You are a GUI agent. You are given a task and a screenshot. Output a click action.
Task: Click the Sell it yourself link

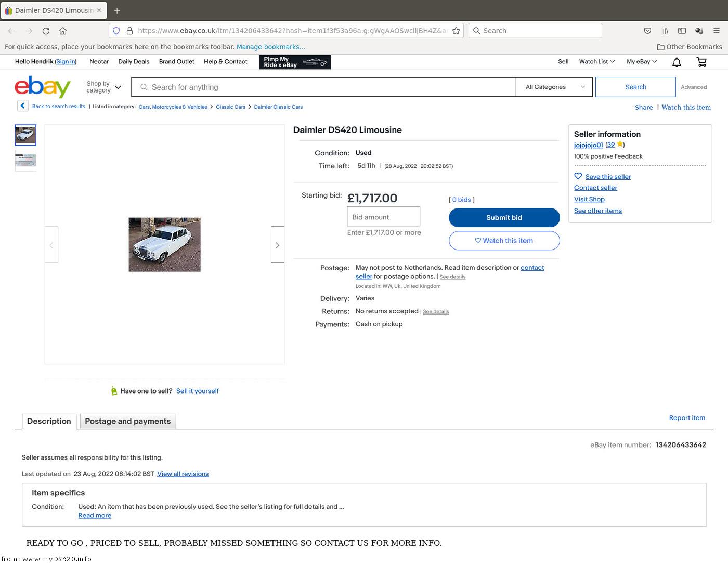198,391
